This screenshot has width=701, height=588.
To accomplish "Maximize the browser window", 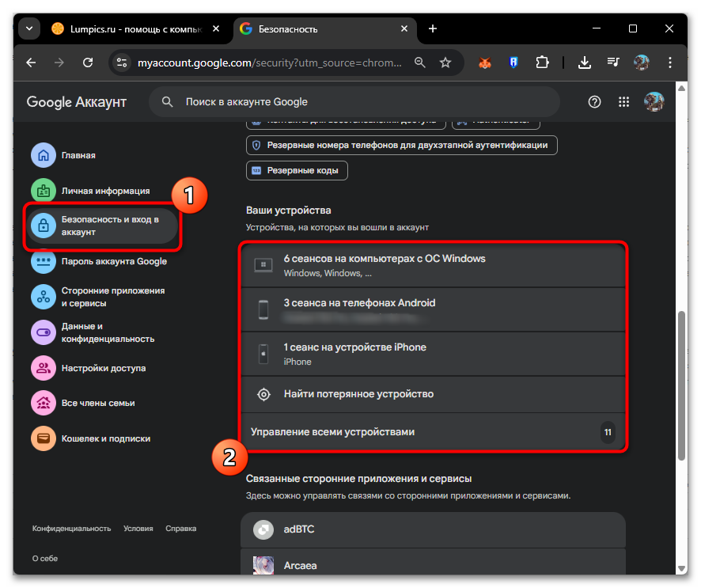I will [633, 28].
